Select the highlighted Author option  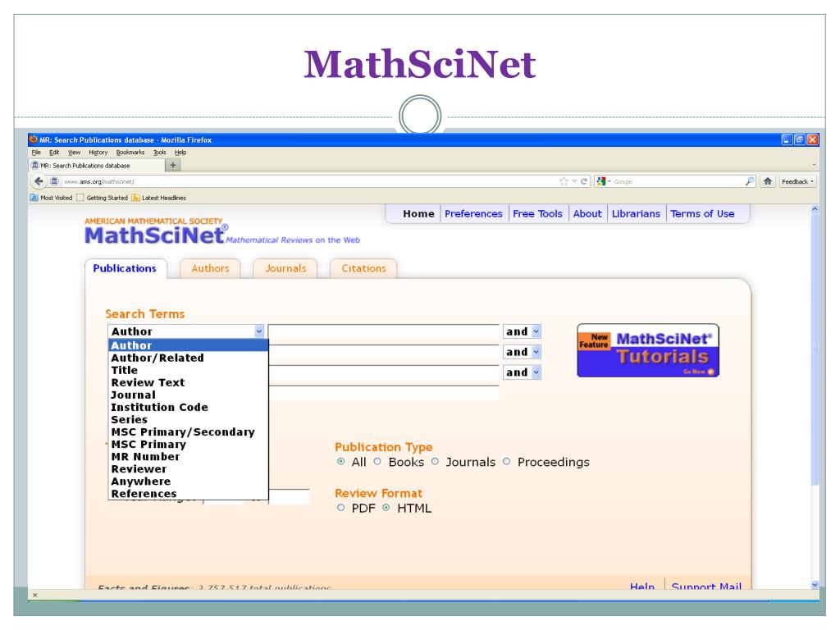[x=188, y=345]
